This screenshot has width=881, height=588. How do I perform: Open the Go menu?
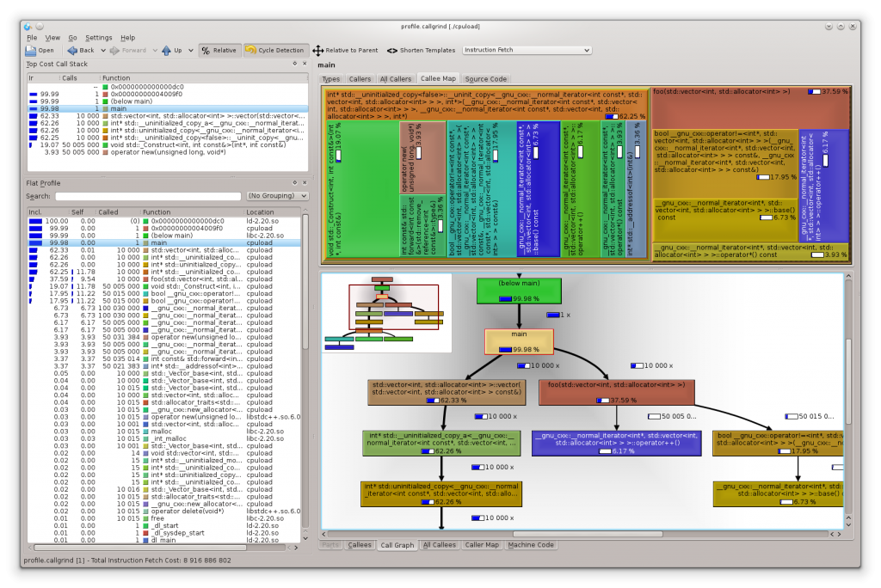(x=72, y=38)
